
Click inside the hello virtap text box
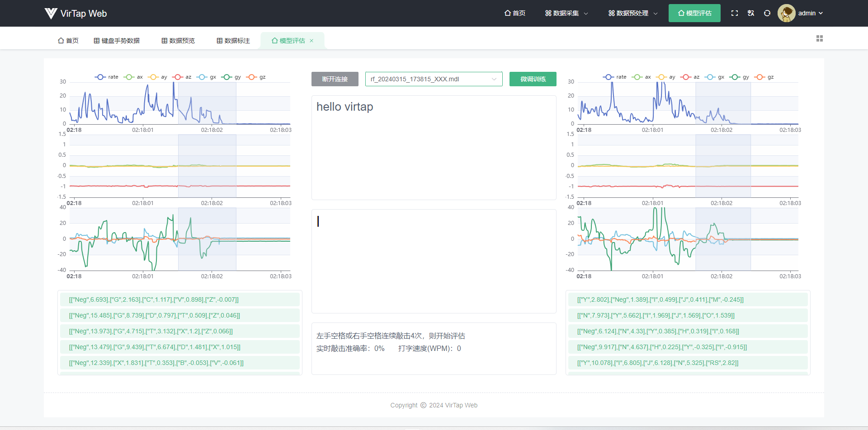tap(434, 148)
